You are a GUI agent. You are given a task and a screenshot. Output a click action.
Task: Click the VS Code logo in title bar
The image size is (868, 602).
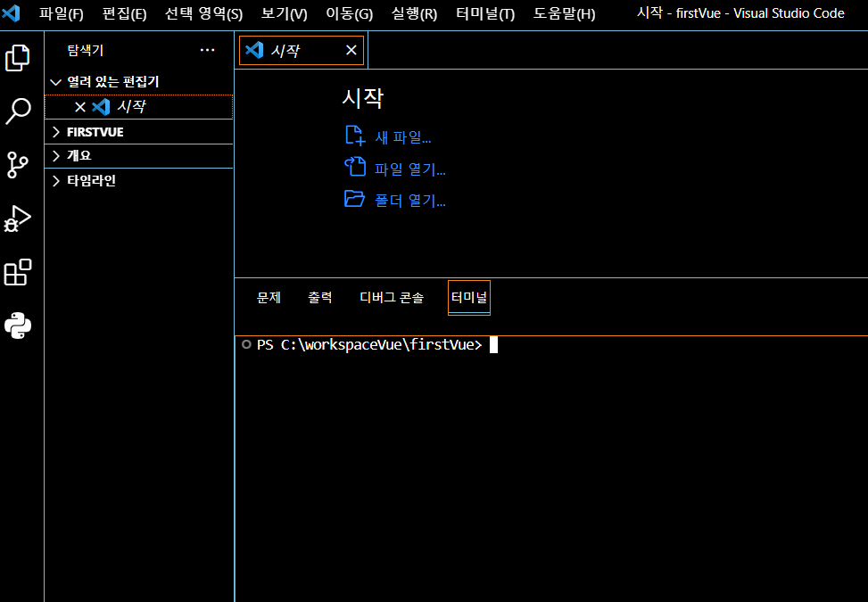click(11, 12)
